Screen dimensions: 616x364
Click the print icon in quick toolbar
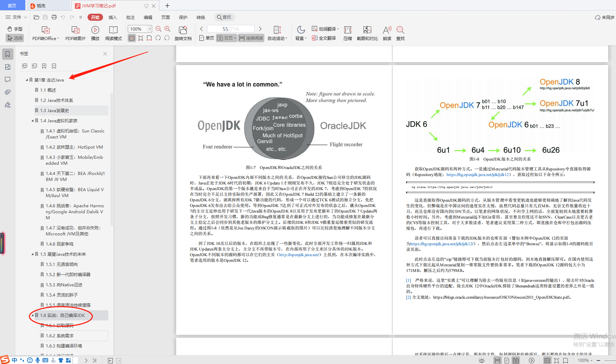point(54,17)
